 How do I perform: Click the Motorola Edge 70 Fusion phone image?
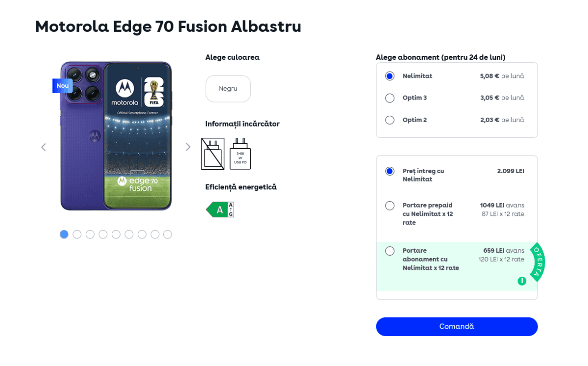pyautogui.click(x=116, y=136)
